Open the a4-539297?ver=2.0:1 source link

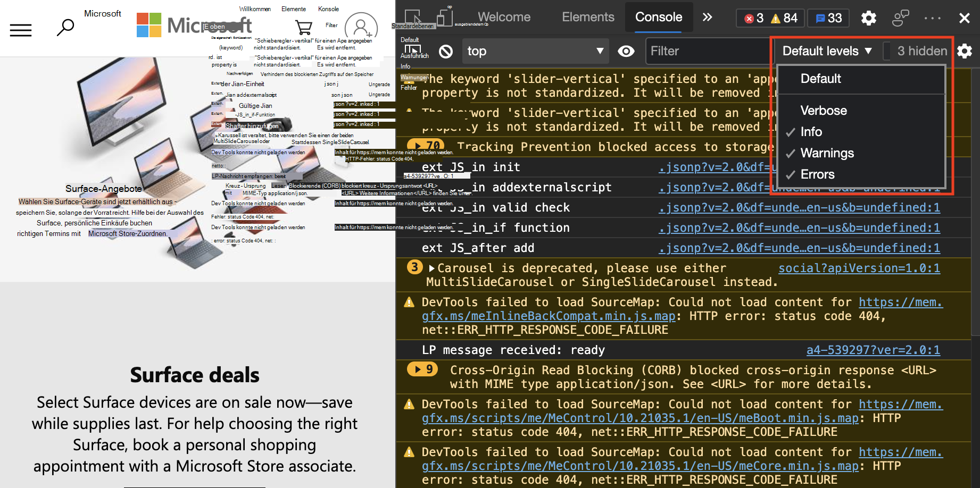(873, 350)
